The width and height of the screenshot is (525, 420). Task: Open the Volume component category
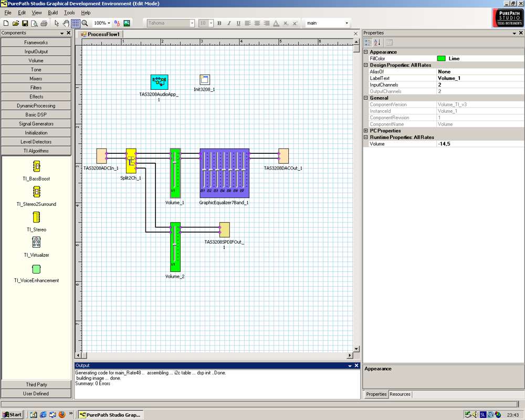[36, 60]
